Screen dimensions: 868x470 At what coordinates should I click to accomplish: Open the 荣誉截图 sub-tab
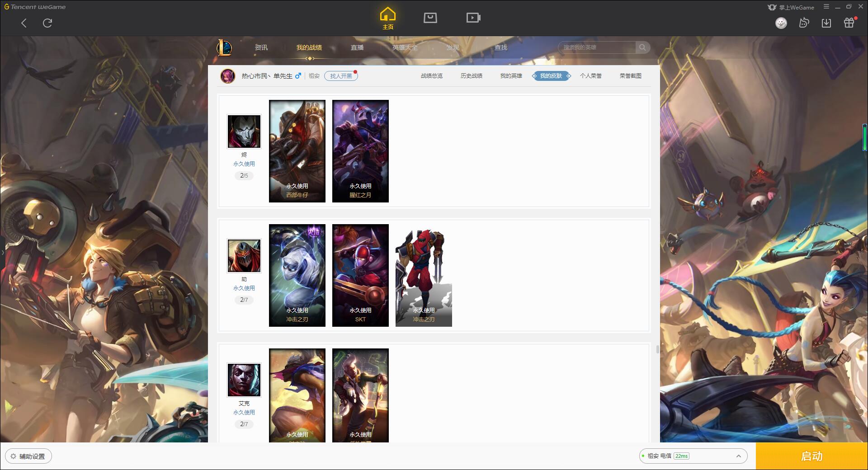tap(631, 76)
